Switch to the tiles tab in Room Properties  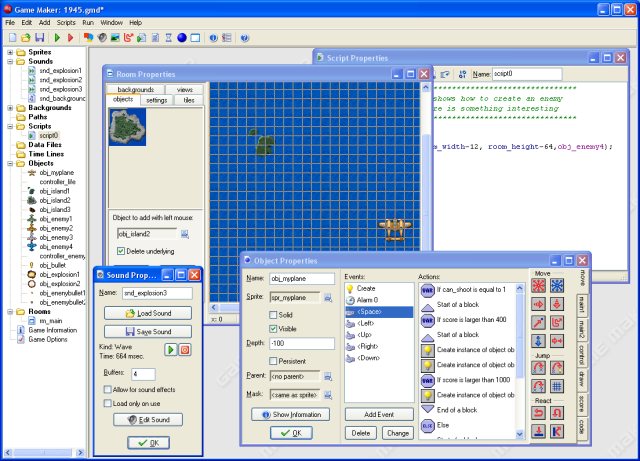point(189,100)
